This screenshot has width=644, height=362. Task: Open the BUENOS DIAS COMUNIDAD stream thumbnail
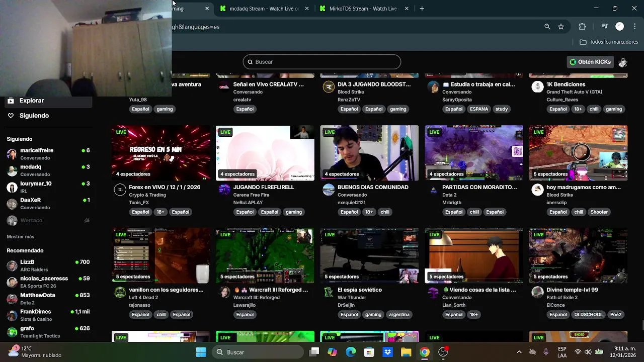pos(369,153)
